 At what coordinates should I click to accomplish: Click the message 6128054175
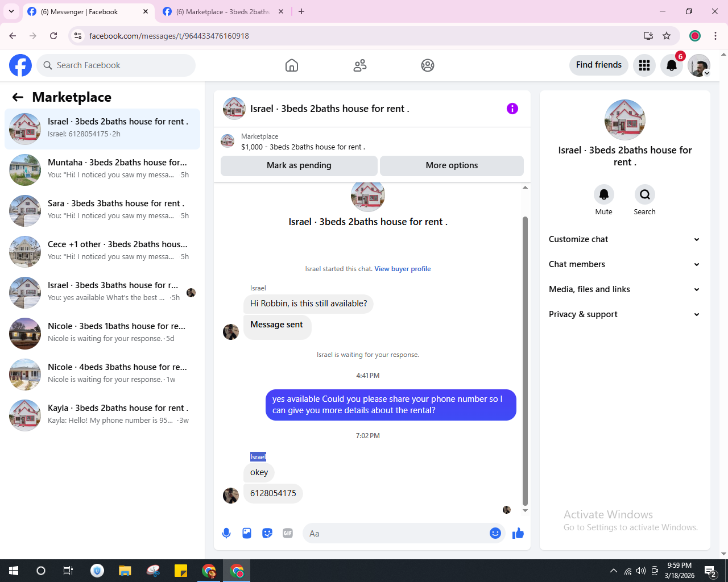pyautogui.click(x=273, y=493)
